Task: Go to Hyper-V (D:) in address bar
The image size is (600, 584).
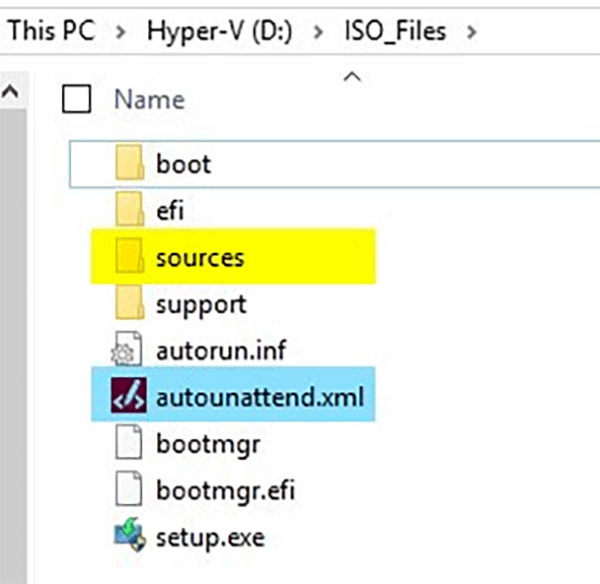Action: pyautogui.click(x=220, y=31)
